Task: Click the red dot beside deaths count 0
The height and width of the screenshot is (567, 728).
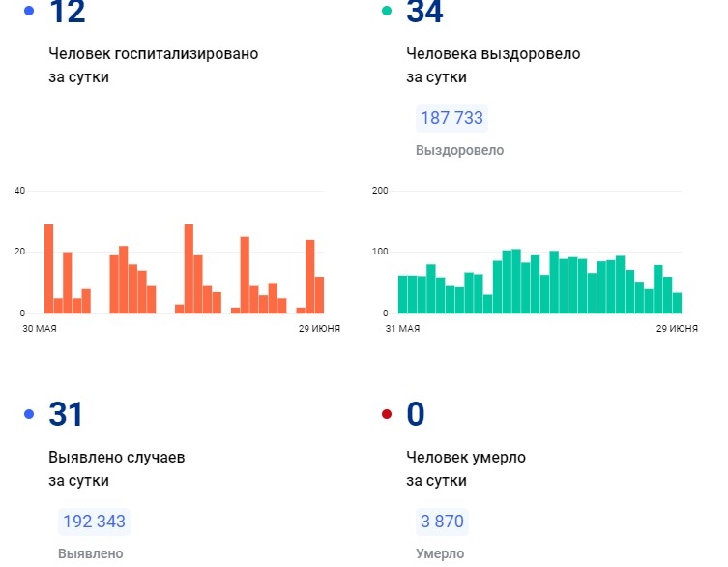Action: coord(387,415)
